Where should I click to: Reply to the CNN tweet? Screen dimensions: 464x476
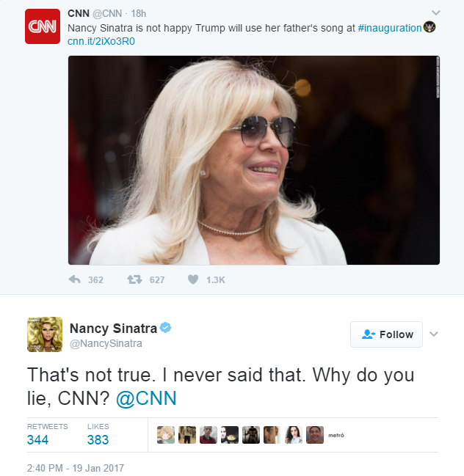pos(75,279)
